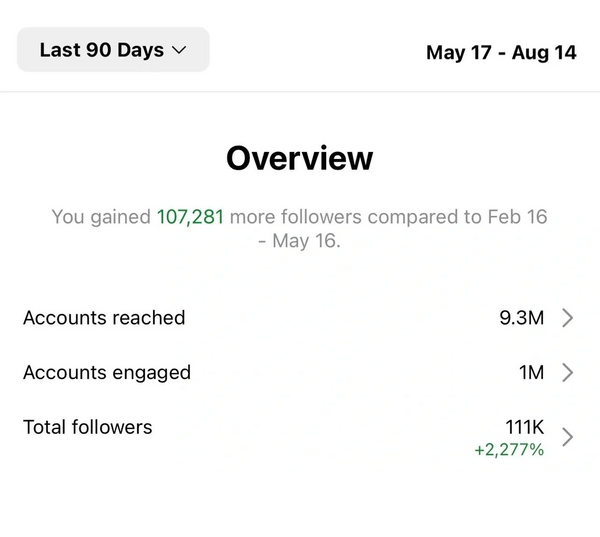
Task: Click the down chevron beside Last 90 Days
Action: 180,50
